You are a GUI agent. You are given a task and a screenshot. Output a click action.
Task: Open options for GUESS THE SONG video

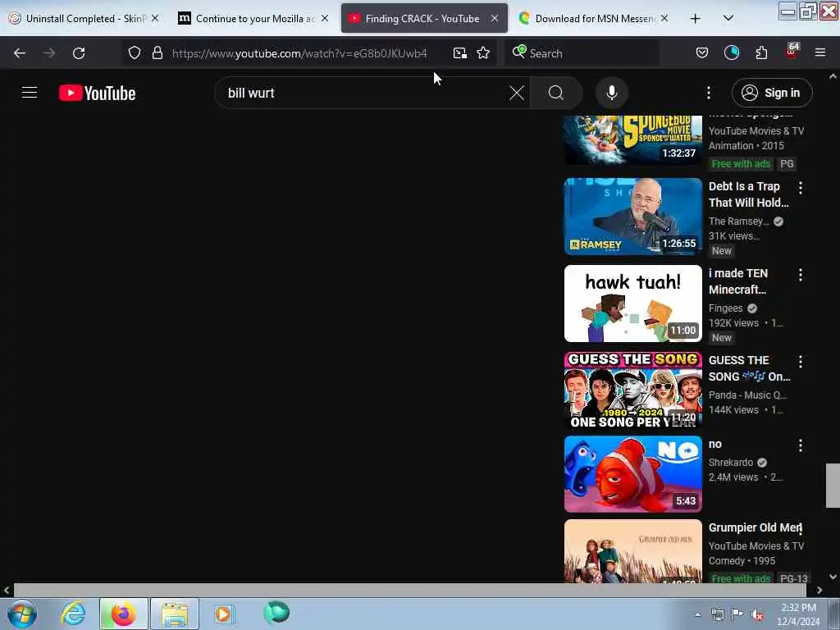[801, 362]
